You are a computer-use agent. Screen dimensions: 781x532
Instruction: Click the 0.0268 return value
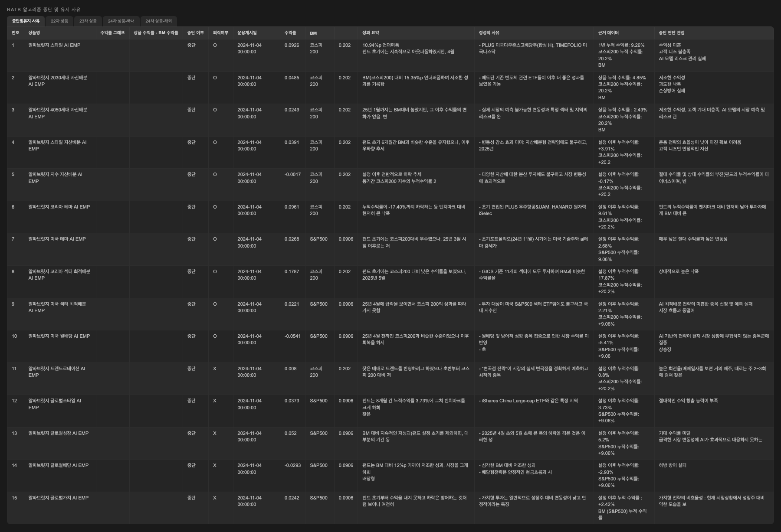tap(292, 239)
